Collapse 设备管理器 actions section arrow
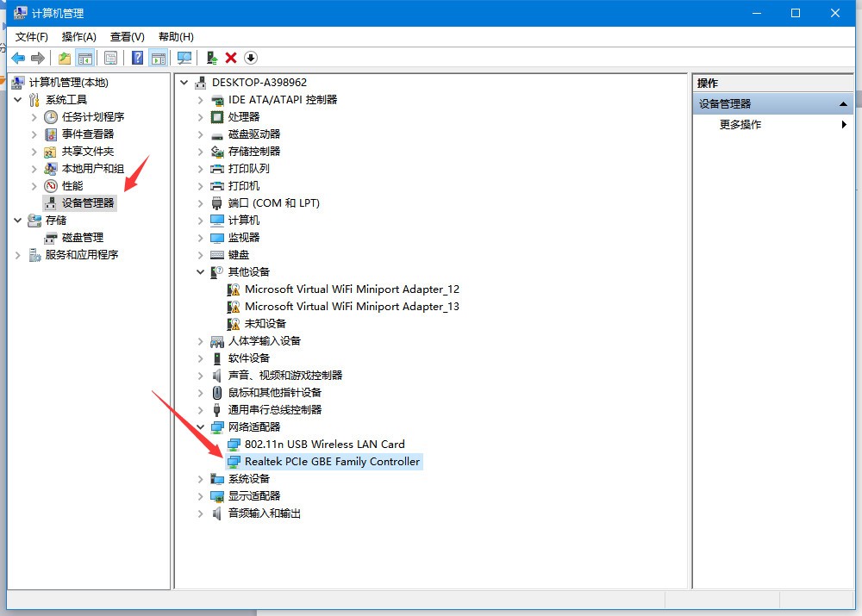Screen dimensions: 862x616 click(843, 104)
